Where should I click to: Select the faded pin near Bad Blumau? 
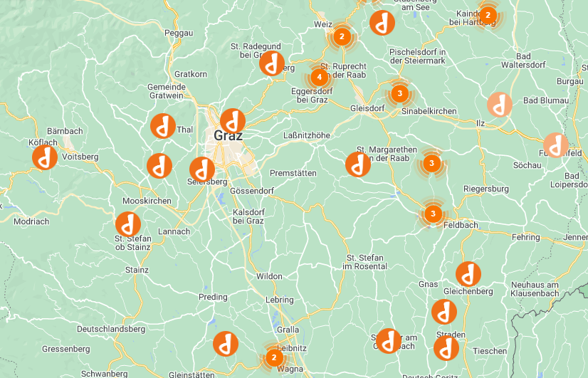[500, 105]
